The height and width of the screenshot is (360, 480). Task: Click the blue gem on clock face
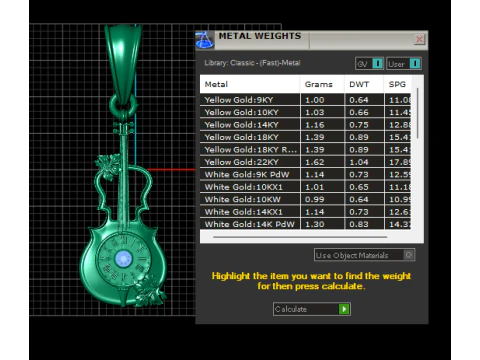123,258
